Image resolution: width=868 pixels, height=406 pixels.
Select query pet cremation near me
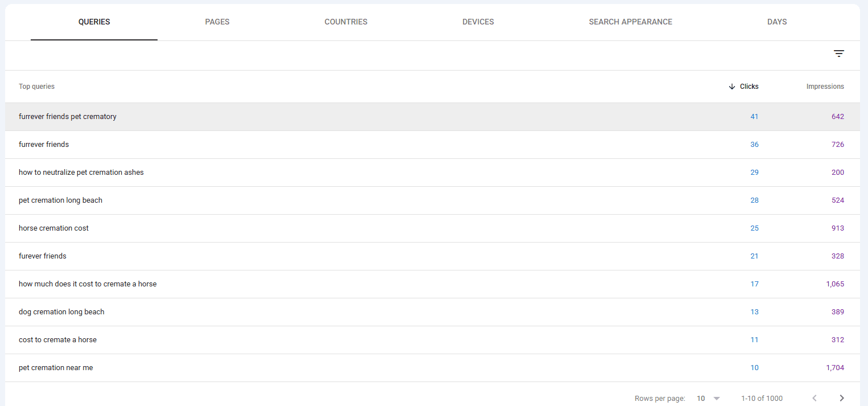pos(56,368)
